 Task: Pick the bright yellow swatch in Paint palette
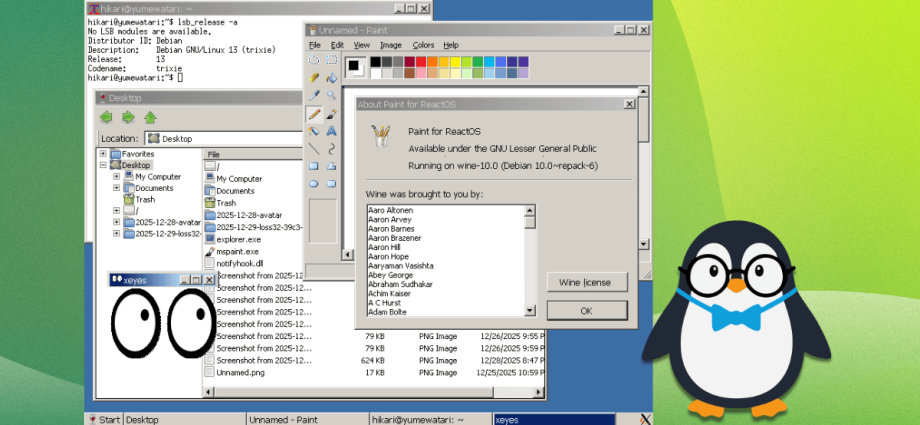tap(455, 62)
